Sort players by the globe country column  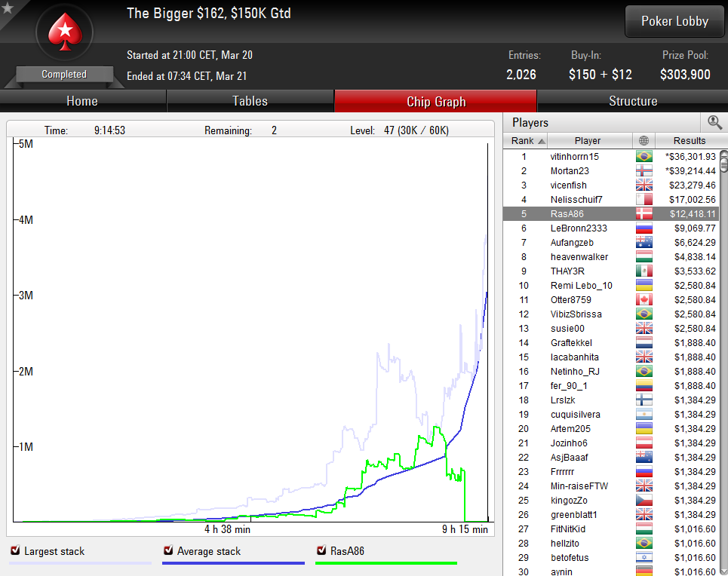[644, 141]
